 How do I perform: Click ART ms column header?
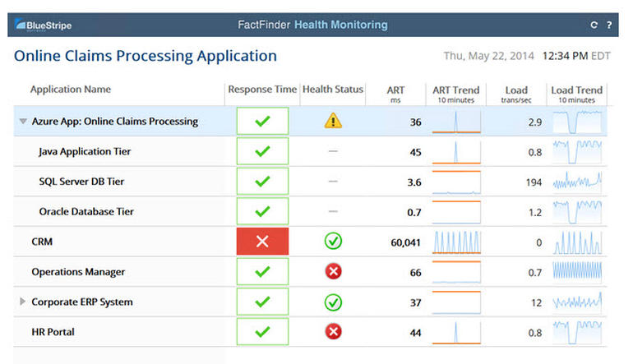(395, 94)
